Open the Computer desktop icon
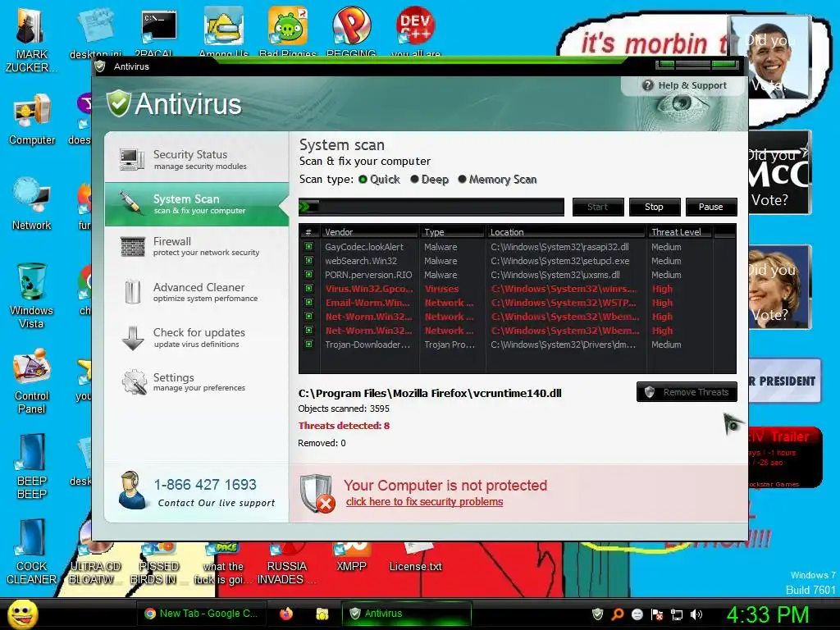 tap(32, 120)
